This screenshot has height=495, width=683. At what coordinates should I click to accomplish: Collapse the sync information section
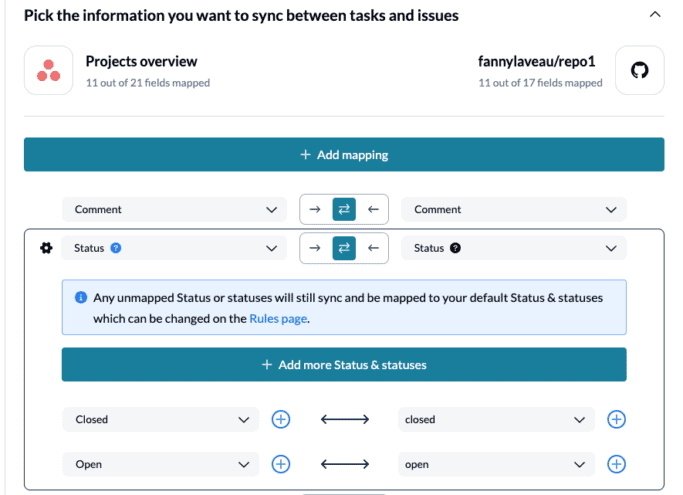(655, 15)
